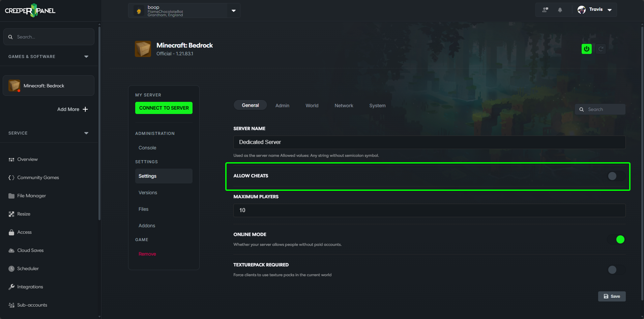This screenshot has height=319, width=644.
Task: Click the Connect To Server button
Action: 164,108
